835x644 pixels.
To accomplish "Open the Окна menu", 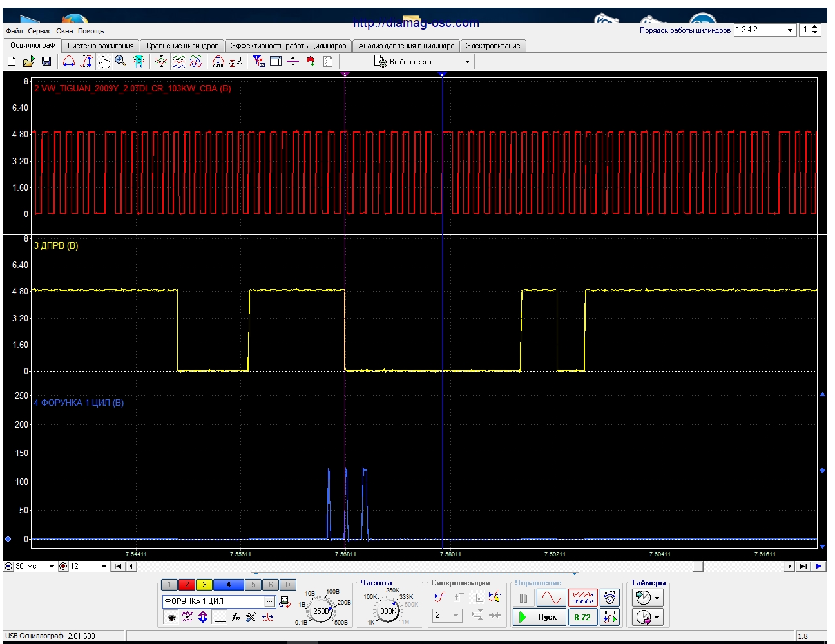I will click(x=64, y=31).
